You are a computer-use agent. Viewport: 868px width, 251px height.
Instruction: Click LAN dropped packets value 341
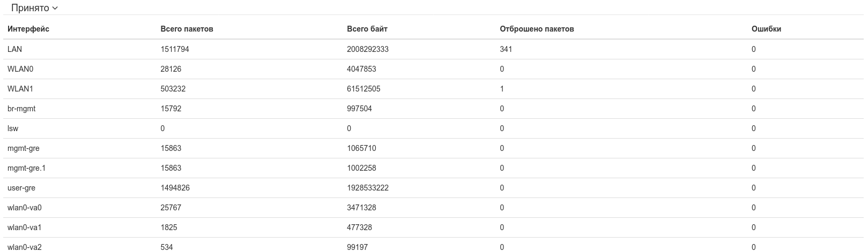(x=506, y=49)
